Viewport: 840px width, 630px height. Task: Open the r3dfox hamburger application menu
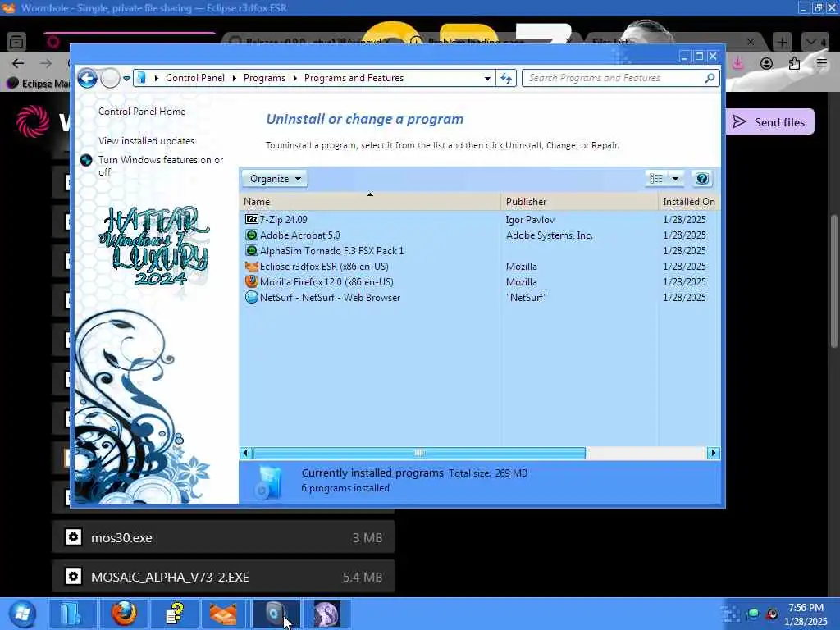(822, 63)
